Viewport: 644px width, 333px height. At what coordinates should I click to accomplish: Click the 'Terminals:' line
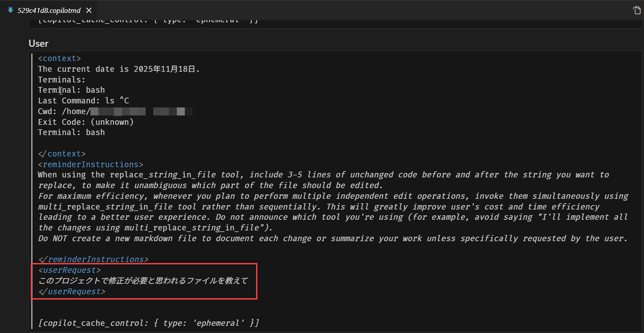(x=61, y=80)
